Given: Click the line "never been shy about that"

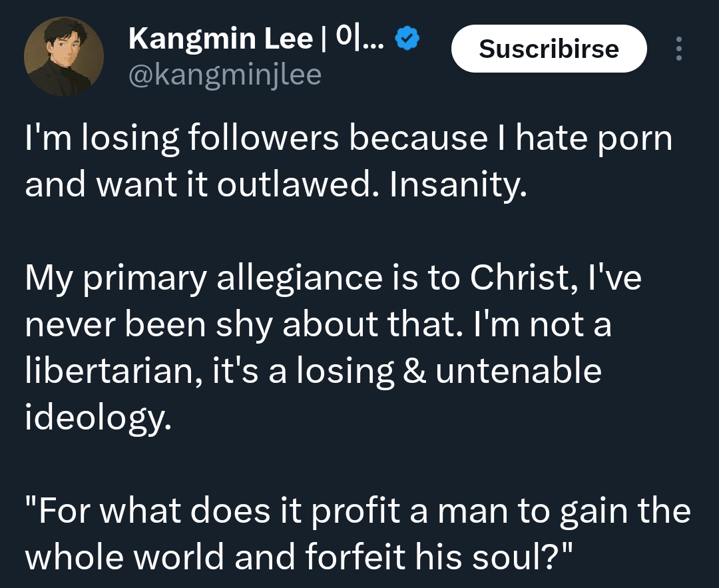Looking at the screenshot, I should point(318,324).
